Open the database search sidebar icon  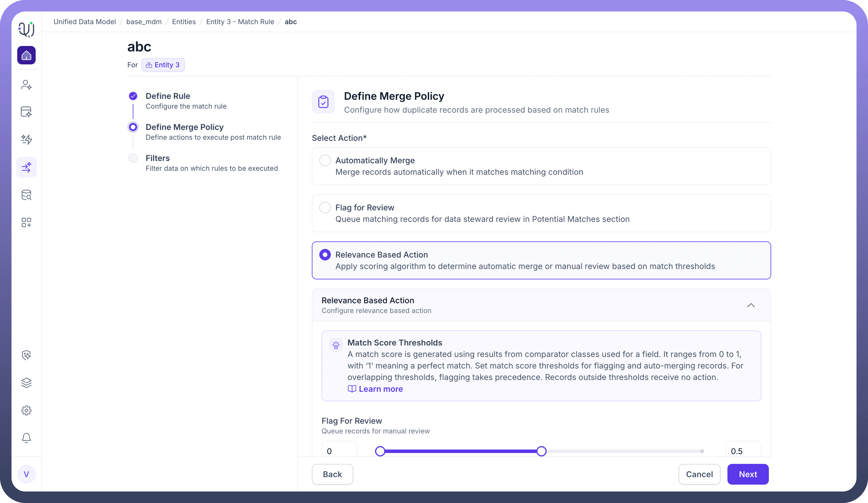(x=26, y=195)
